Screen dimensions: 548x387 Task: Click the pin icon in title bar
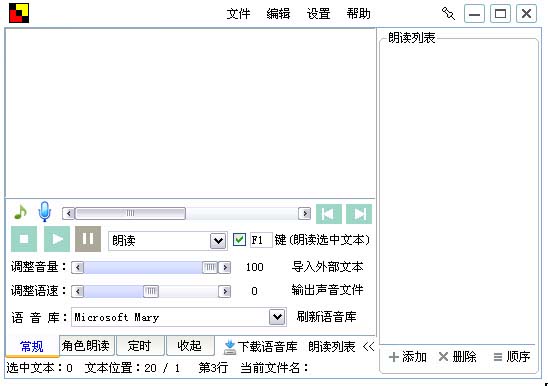448,14
